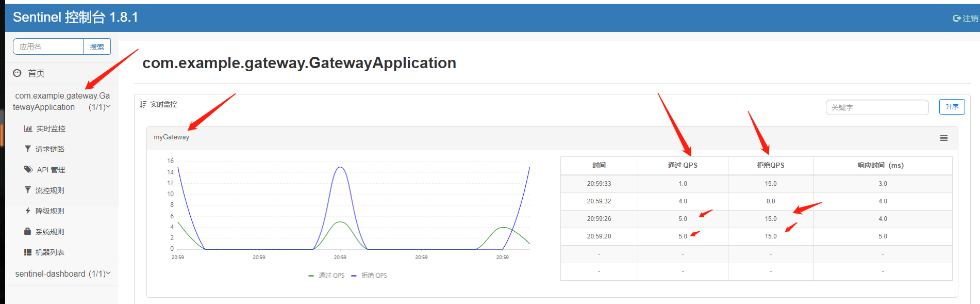Click the lightning bolt icon for 降级规则
Screen dimensions: 980x304
coord(28,211)
